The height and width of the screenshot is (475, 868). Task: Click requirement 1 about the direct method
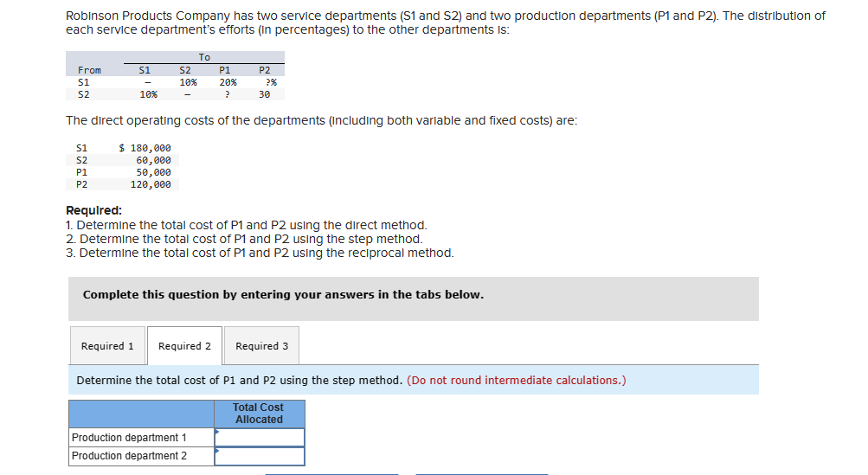[247, 225]
